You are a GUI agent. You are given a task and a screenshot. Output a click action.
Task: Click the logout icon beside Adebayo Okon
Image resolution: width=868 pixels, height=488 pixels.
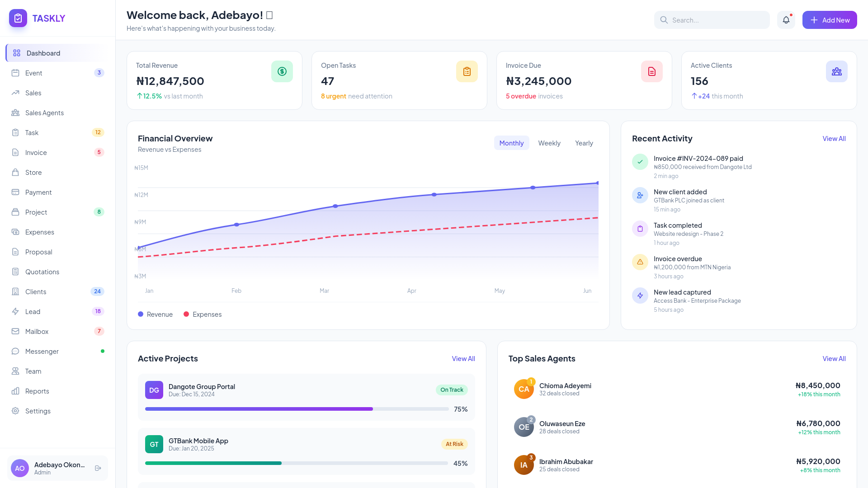pyautogui.click(x=98, y=468)
